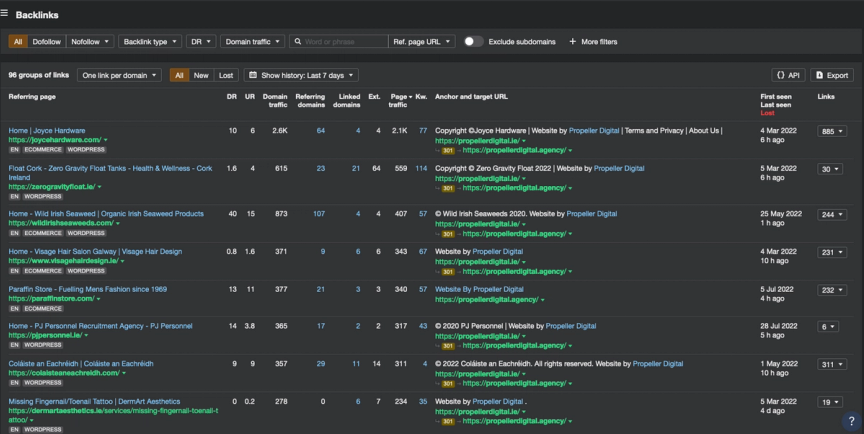Select the Lost backlinks filter
Screen dimensions: 864x434
226,75
